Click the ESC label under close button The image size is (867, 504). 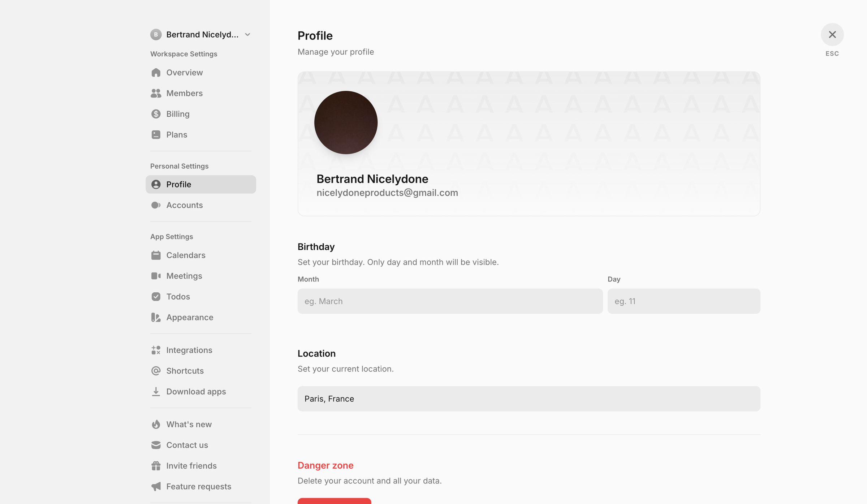click(832, 53)
